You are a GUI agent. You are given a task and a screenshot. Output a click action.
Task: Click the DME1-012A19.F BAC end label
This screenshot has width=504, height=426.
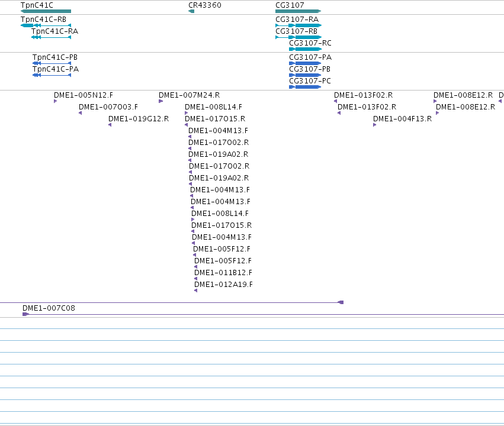pos(223,285)
